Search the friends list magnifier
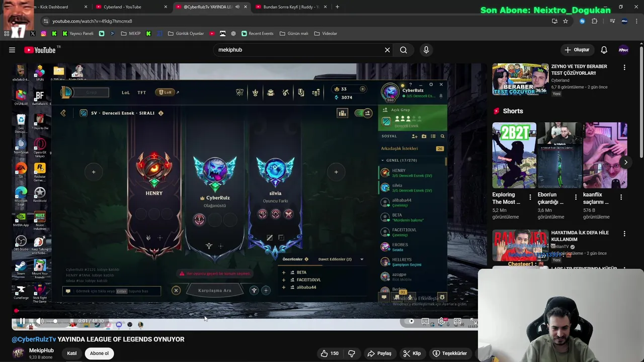Screen dimensions: 644x362 pyautogui.click(x=442, y=136)
